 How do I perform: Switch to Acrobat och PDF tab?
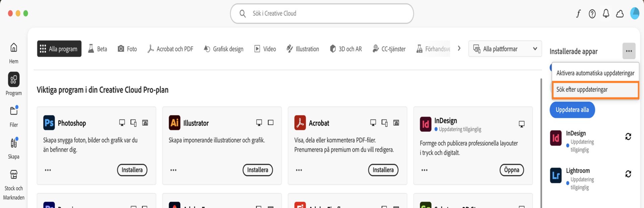[x=170, y=49]
